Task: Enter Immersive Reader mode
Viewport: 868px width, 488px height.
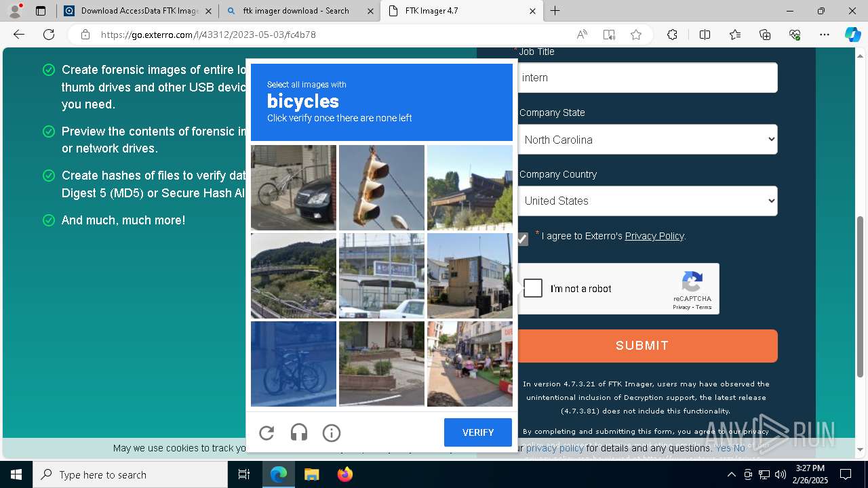Action: tap(609, 35)
